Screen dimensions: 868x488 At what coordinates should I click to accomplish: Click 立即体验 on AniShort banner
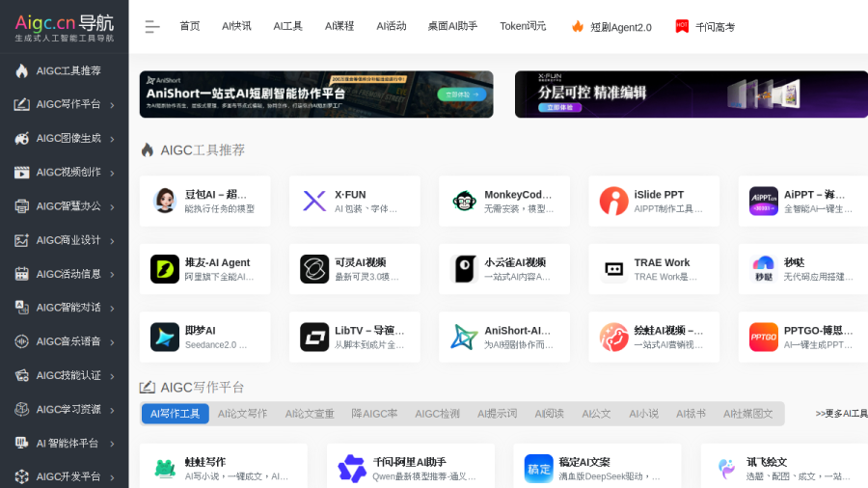pos(462,95)
